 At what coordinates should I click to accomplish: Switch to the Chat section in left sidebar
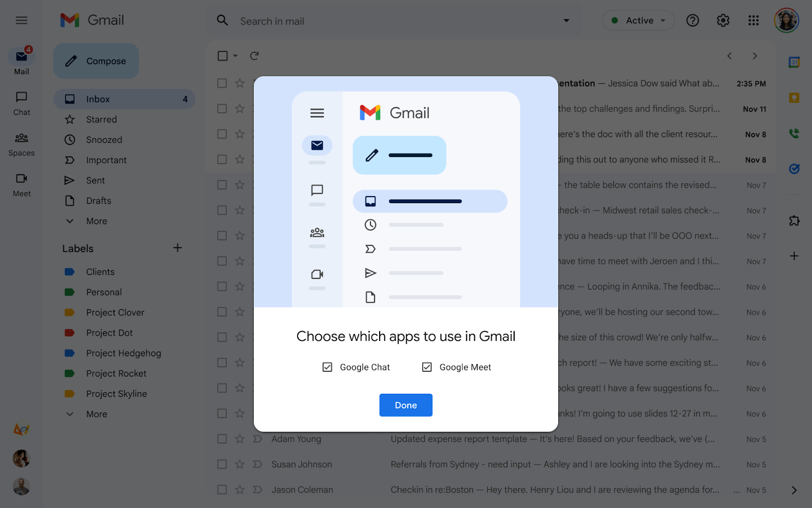(21, 102)
